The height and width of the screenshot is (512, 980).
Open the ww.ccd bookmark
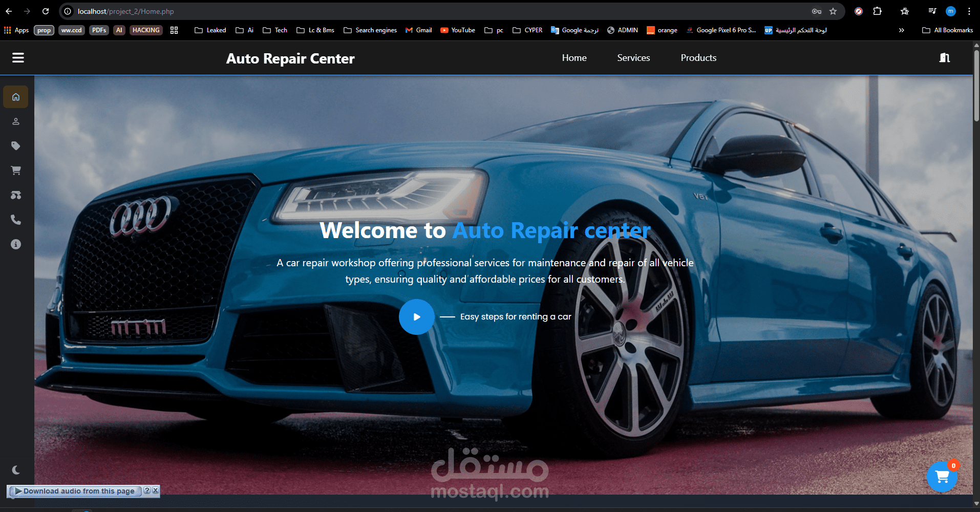pyautogui.click(x=72, y=30)
